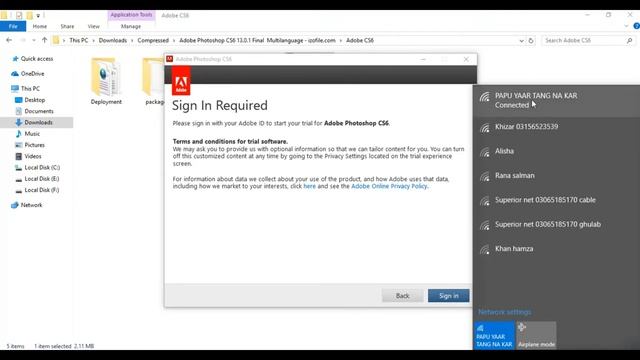The width and height of the screenshot is (640, 360).
Task: Select Superior net 03065185170 cable network
Action: coord(556,200)
